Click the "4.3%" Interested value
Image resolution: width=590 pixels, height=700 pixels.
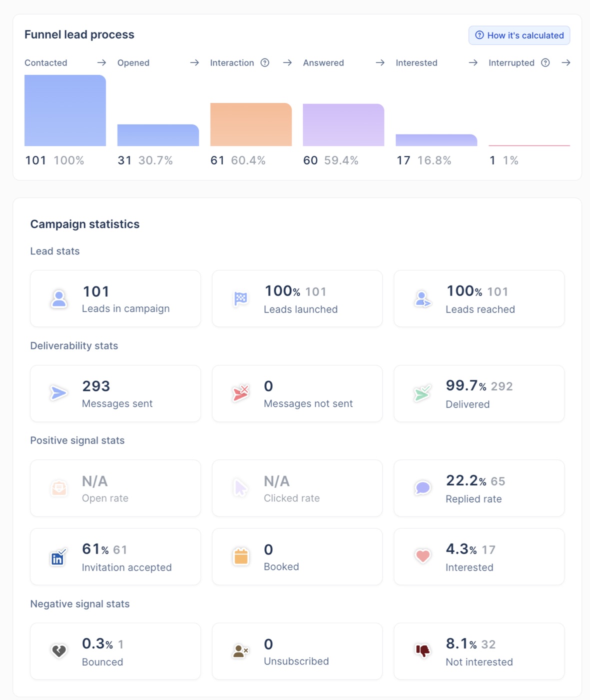(461, 549)
